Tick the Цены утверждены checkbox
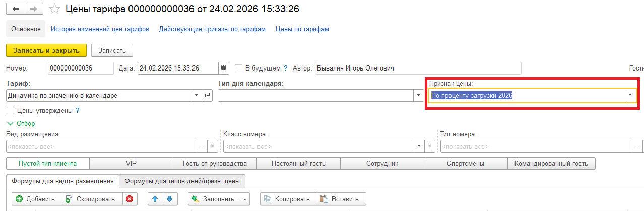The width and height of the screenshot is (644, 211). pos(10,110)
